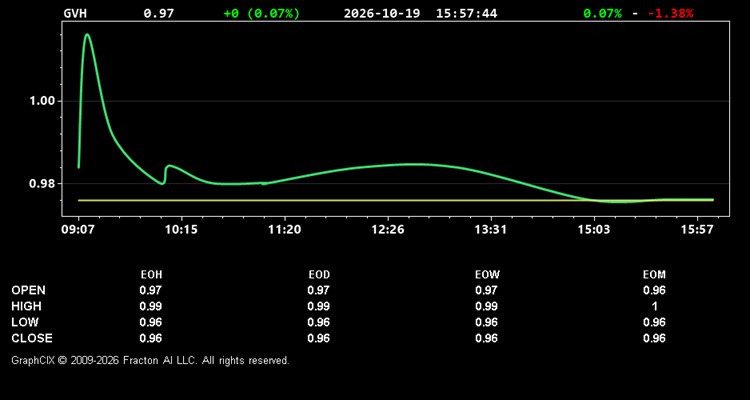Screen dimensions: 750x400
Task: Click the +0 (0.07%) change value
Action: [262, 13]
